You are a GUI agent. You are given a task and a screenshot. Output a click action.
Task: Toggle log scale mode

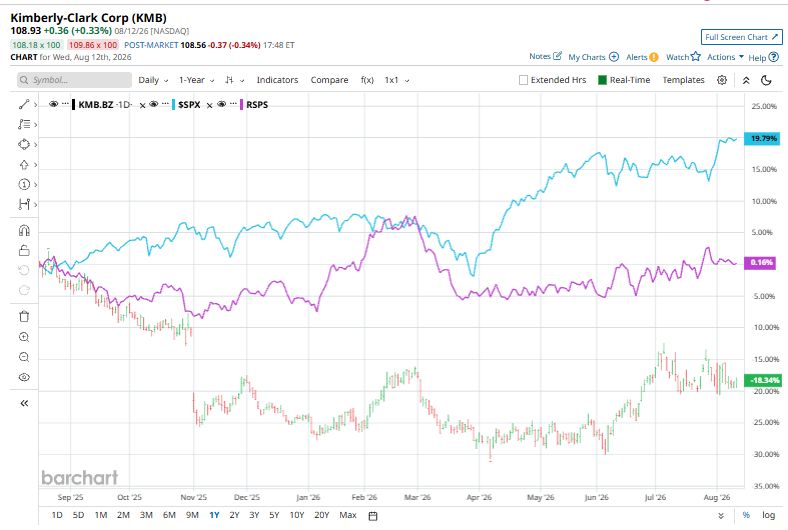click(768, 515)
